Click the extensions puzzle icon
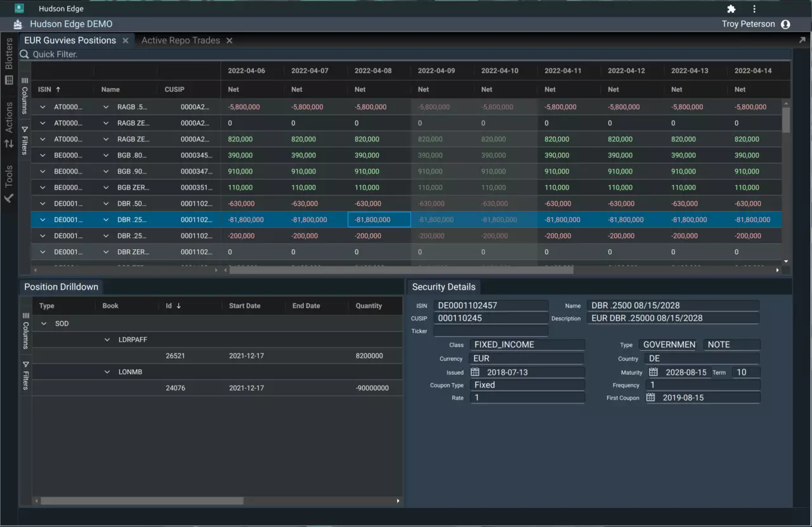Viewport: 812px width, 527px height. [731, 9]
